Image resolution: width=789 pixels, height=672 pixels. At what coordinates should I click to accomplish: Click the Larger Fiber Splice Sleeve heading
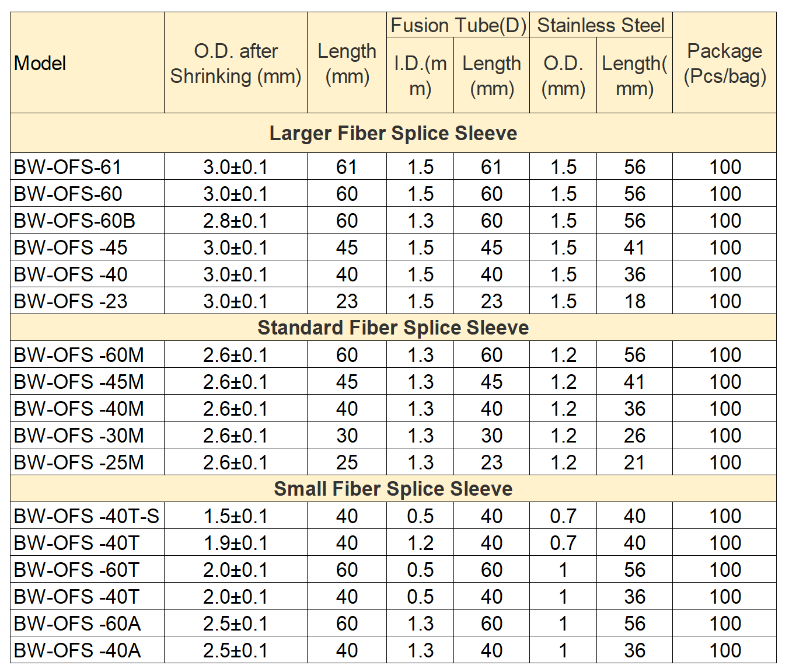pyautogui.click(x=393, y=133)
